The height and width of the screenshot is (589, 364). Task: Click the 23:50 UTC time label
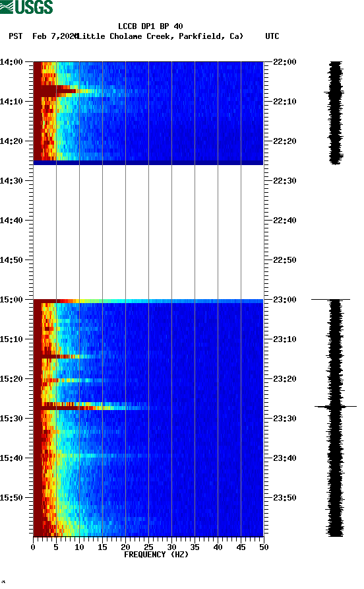285,498
